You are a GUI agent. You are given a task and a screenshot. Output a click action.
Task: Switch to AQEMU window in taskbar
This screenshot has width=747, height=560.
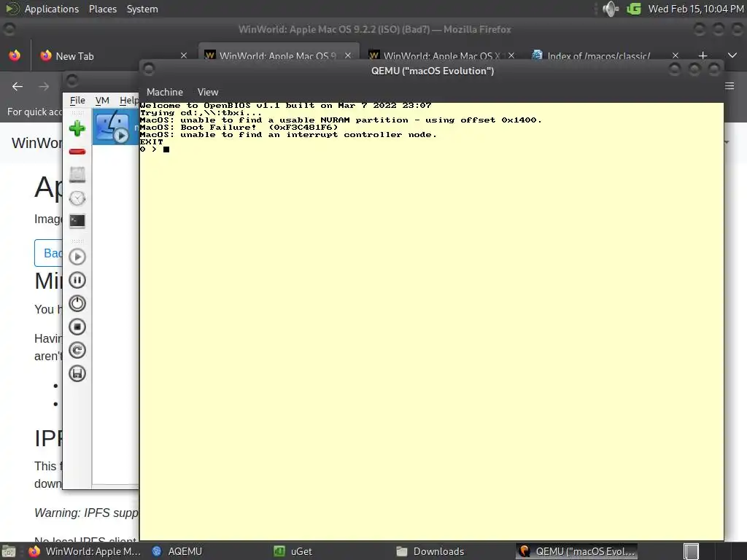click(x=177, y=551)
